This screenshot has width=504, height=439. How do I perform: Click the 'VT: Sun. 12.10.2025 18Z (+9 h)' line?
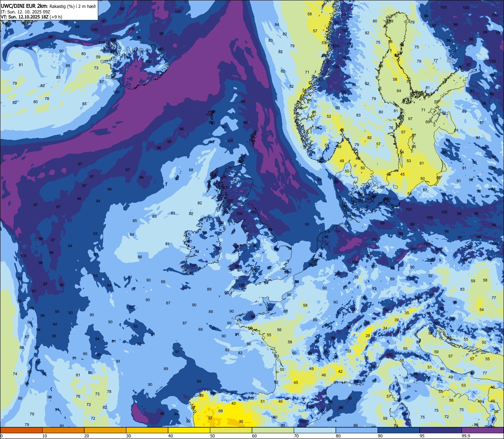pos(31,17)
